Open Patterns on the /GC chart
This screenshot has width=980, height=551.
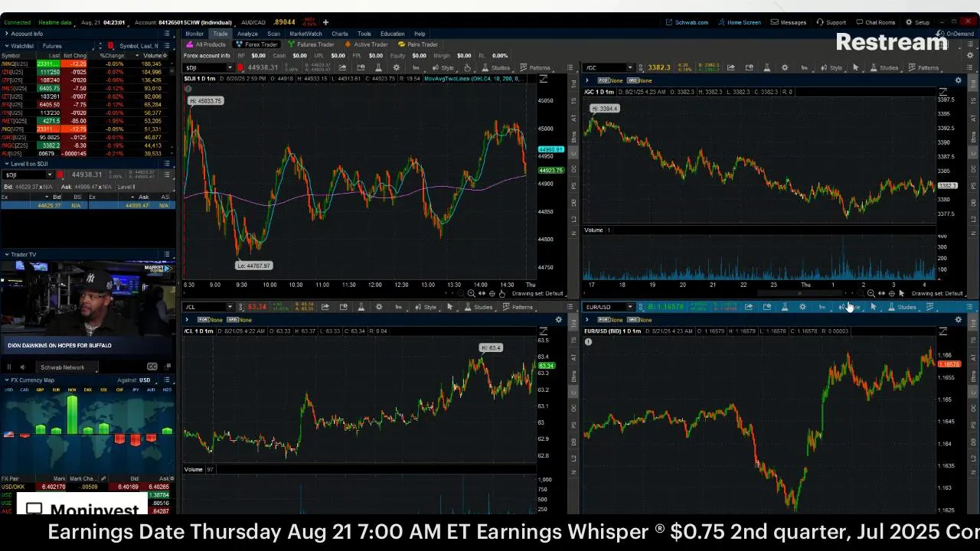point(923,67)
